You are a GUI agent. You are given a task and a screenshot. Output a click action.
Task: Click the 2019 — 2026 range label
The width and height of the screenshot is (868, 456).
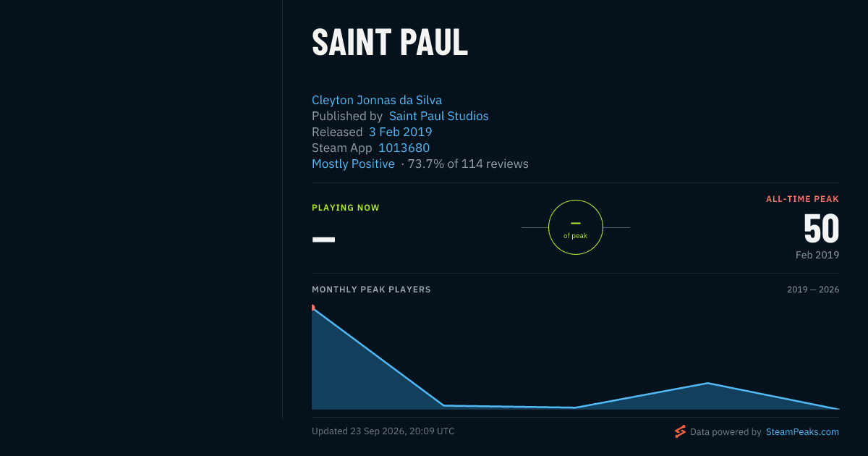813,290
